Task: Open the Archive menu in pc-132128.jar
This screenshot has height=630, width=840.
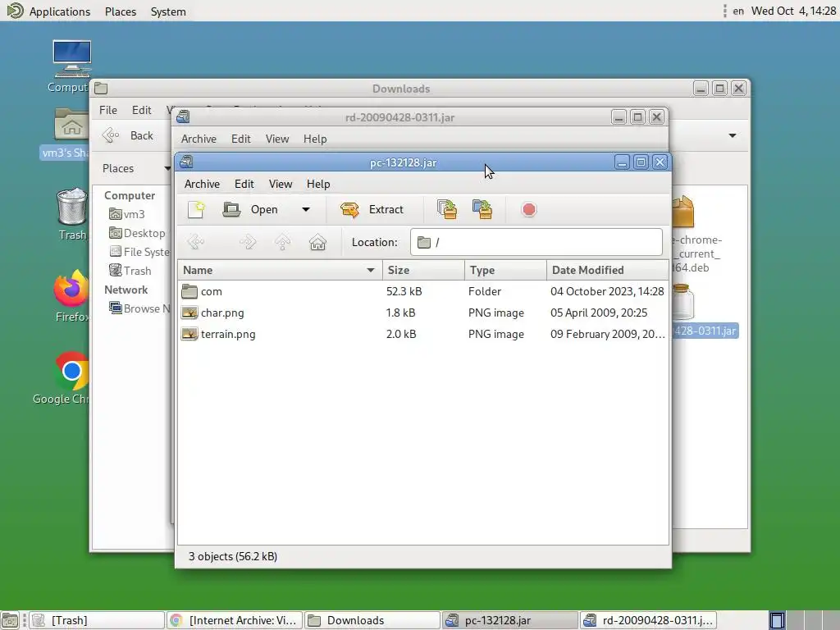Action: 202,184
